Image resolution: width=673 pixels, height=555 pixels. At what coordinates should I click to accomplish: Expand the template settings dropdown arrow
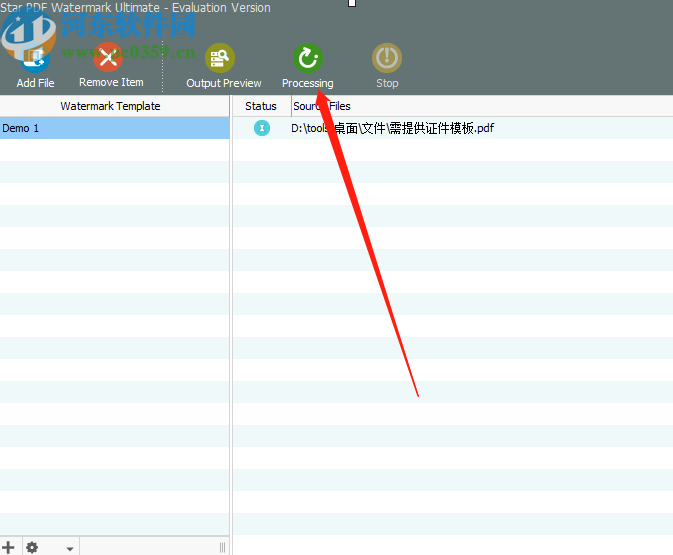[x=70, y=549]
